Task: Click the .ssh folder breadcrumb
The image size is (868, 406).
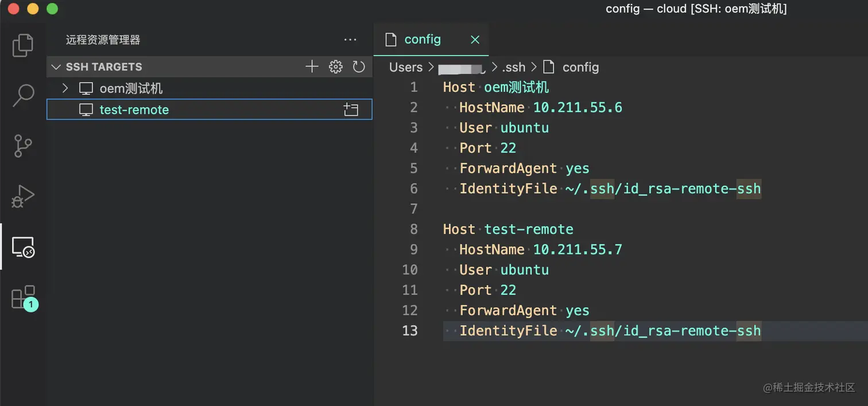Action: tap(513, 67)
